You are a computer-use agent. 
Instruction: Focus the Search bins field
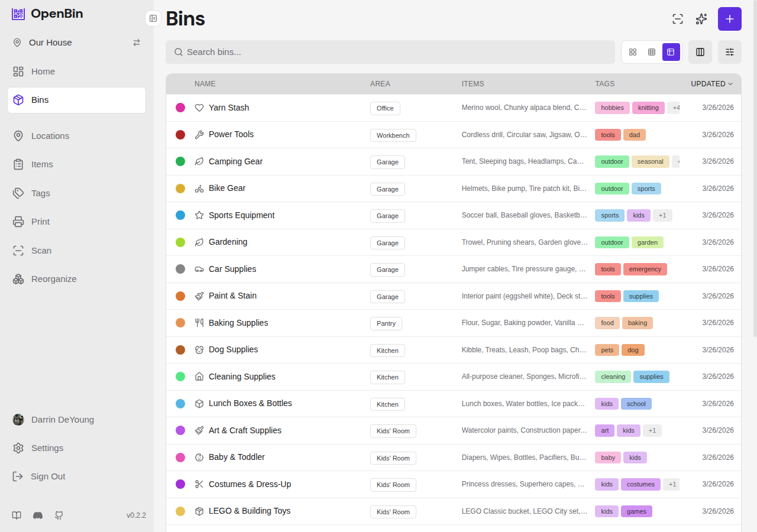[390, 52]
